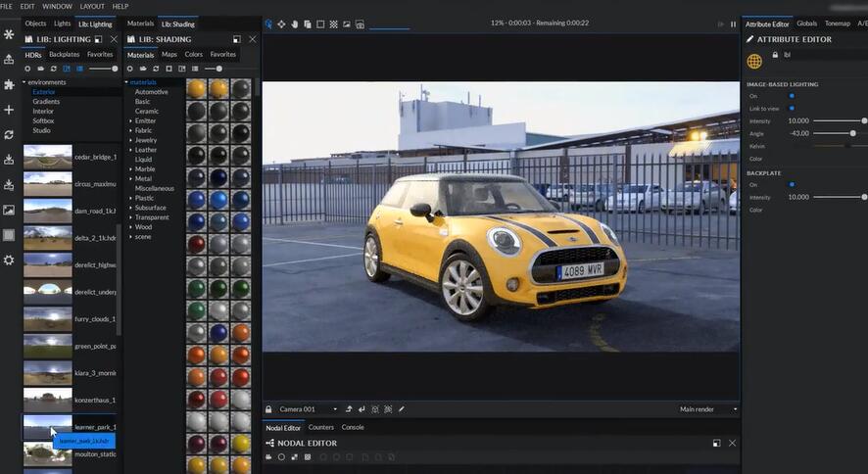Toggle the Backplate On switch
This screenshot has width=868, height=474.
click(793, 185)
